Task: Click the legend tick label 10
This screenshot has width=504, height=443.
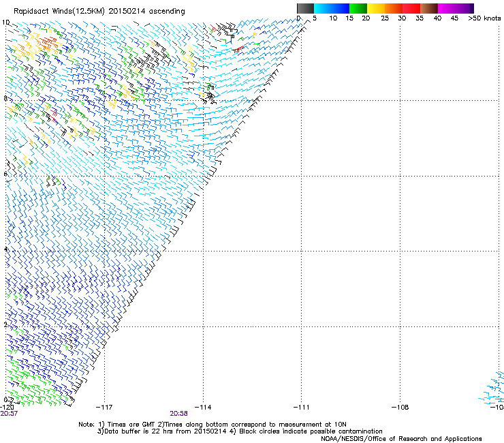Action: point(333,18)
